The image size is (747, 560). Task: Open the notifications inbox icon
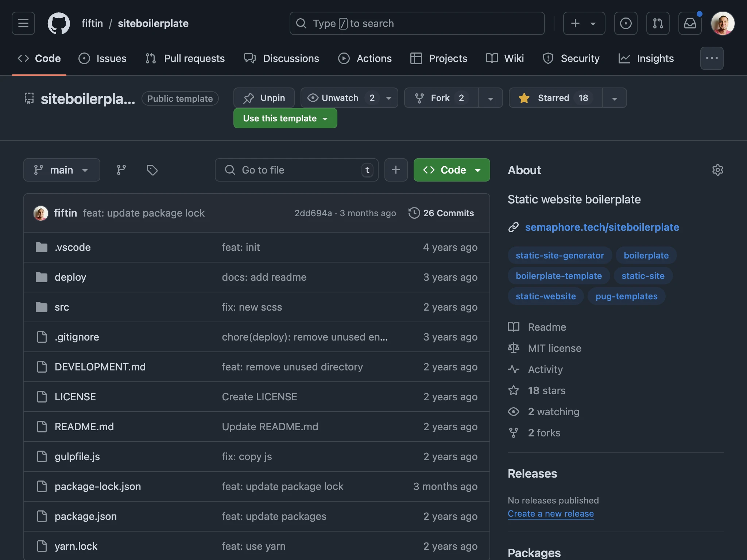coord(690,23)
